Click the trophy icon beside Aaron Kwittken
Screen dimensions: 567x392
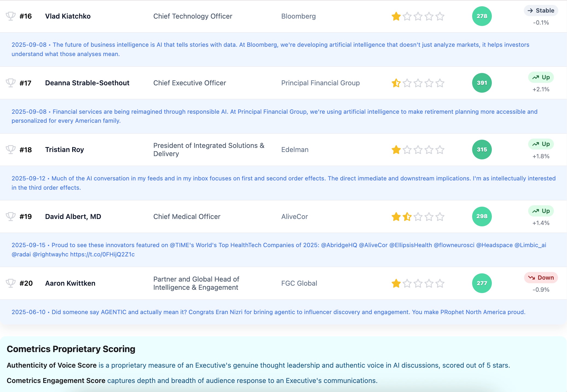11,283
